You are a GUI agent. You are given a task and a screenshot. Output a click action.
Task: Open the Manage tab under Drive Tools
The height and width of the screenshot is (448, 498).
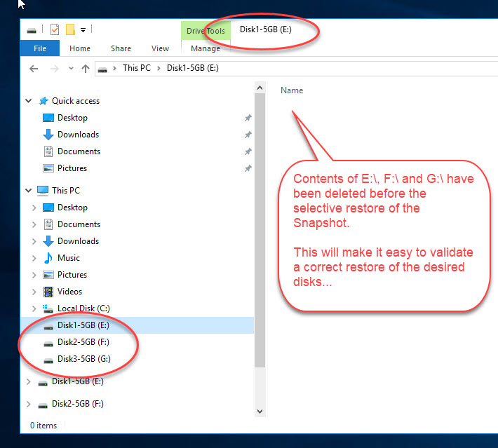click(x=206, y=48)
